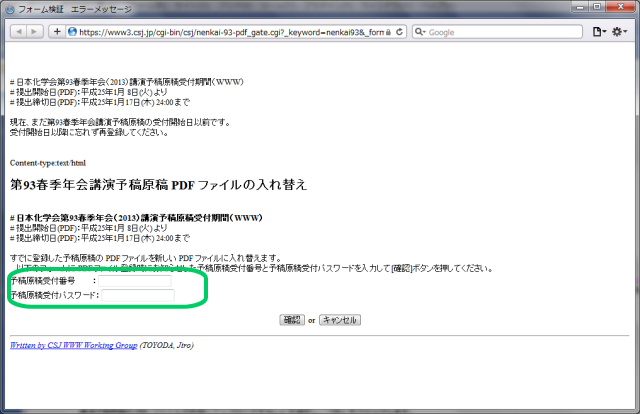This screenshot has width=640, height=414.
Task: Click the 予稿原稿受付パスワード input field
Action: (138, 295)
